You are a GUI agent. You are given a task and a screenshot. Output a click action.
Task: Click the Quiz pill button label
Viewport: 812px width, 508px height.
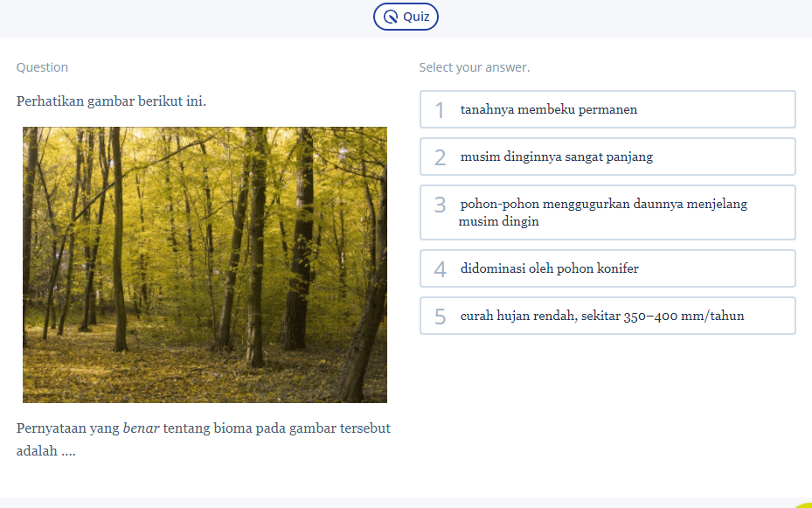click(415, 17)
